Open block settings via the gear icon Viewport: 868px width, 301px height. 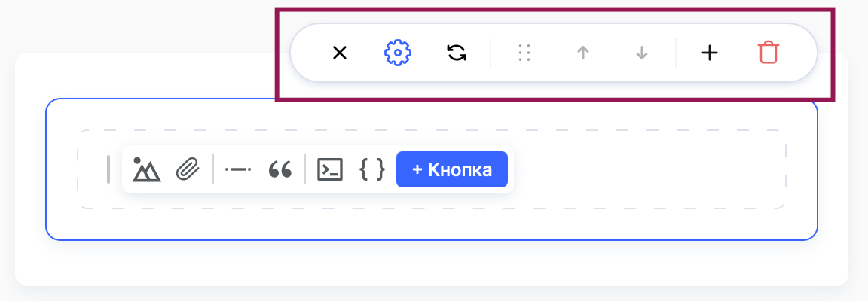tap(398, 53)
